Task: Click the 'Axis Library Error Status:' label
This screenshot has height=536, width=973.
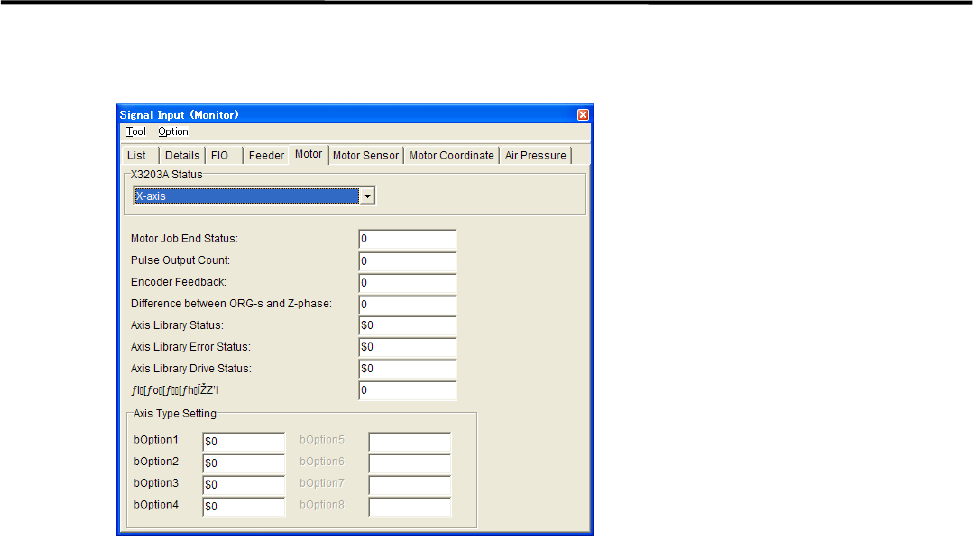Action: coord(191,347)
